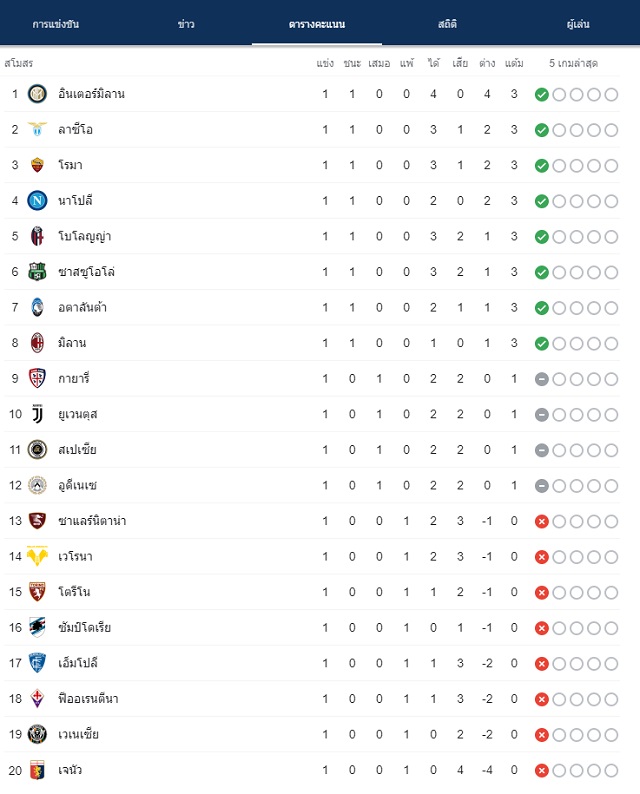Click Roma's green win indicator
This screenshot has width=640, height=794.
(542, 166)
